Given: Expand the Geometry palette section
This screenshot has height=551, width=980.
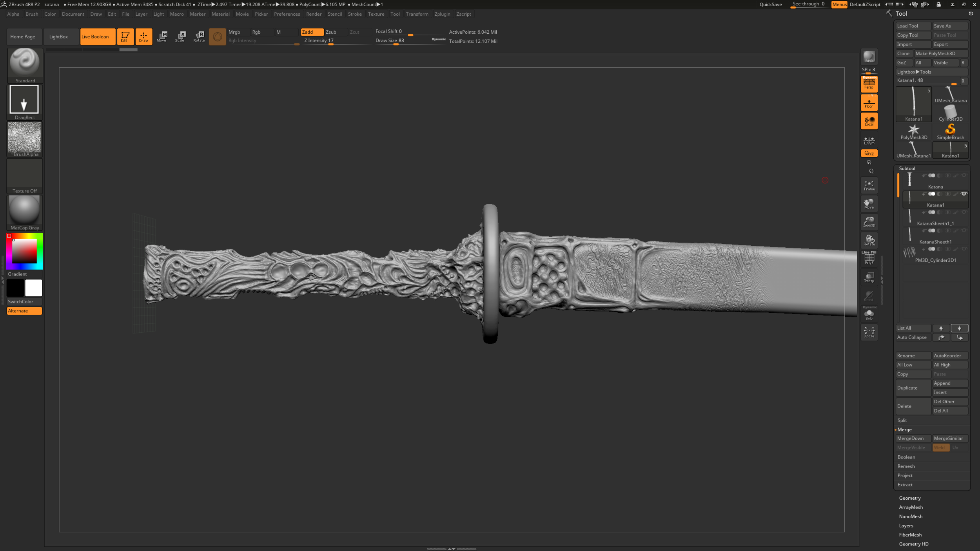Looking at the screenshot, I should point(909,498).
